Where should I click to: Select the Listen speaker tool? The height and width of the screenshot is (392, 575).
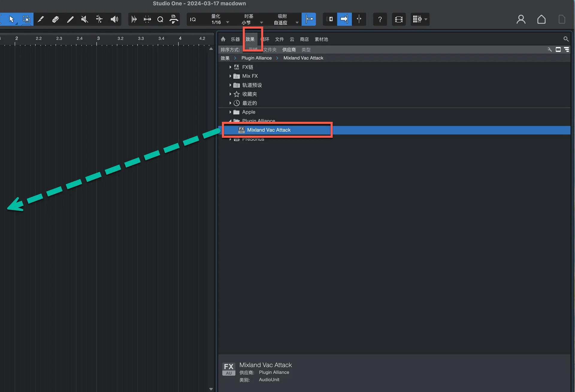click(x=114, y=19)
